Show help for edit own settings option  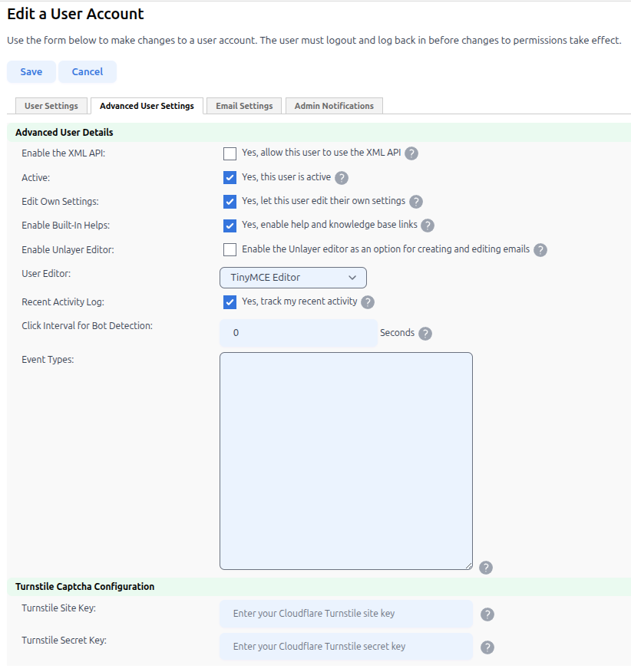click(x=415, y=202)
